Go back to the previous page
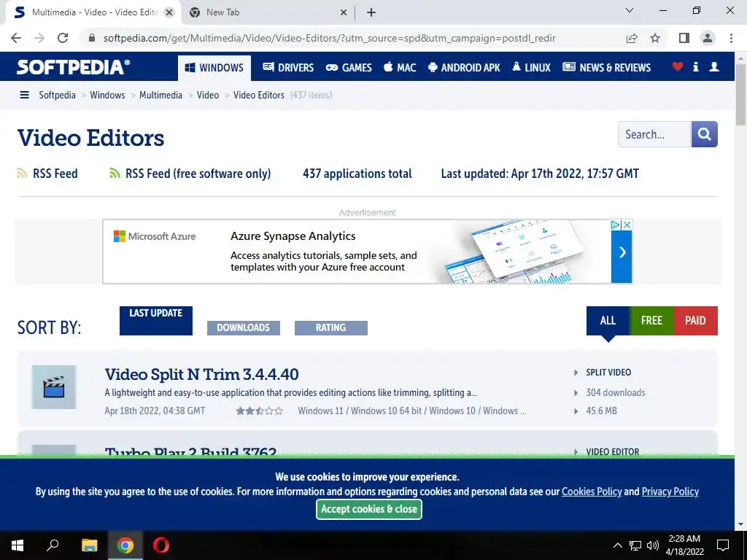 pyautogui.click(x=16, y=38)
